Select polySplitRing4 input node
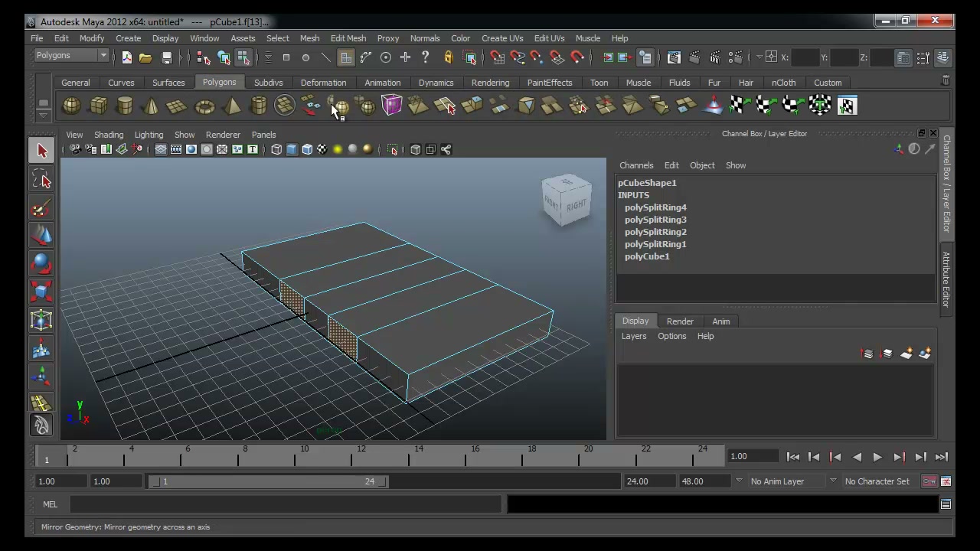Screen dimensions: 980x551 coord(655,207)
